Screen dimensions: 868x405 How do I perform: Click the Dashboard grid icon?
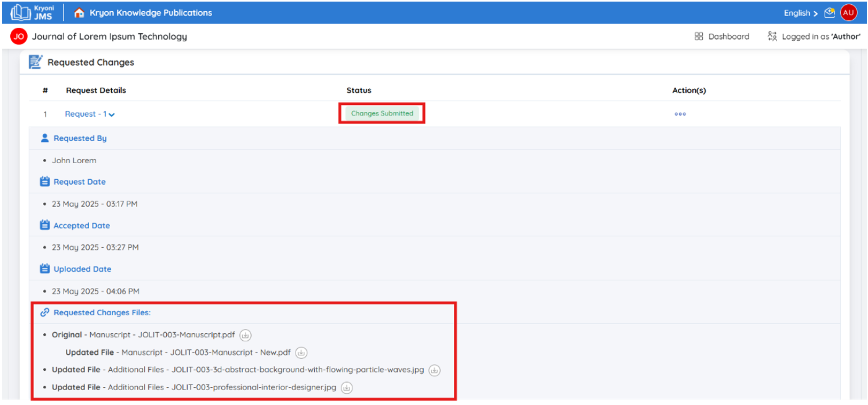click(x=699, y=36)
